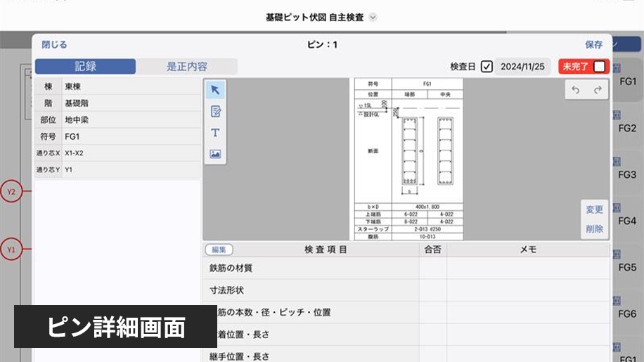
Task: Switch to the 是正内容 tab
Action: click(186, 67)
